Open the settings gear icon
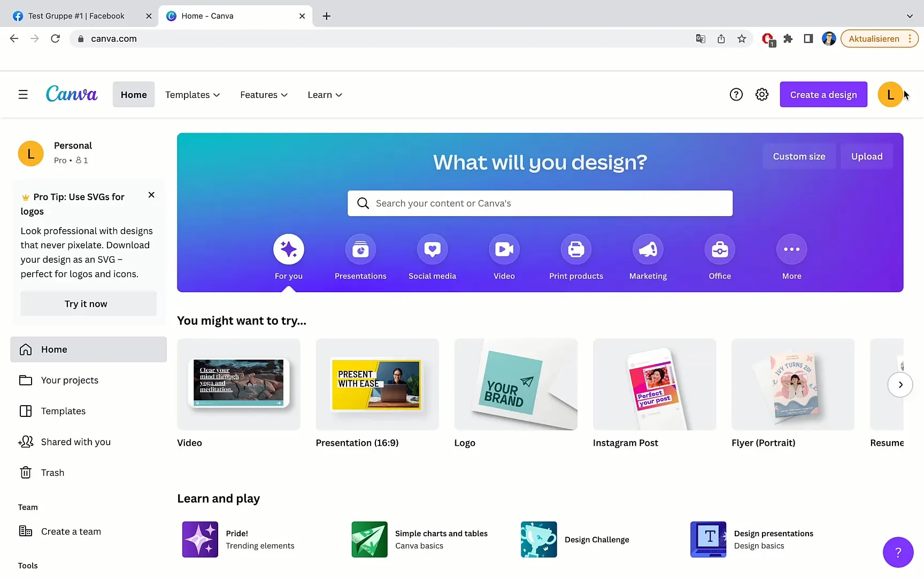 coord(762,95)
